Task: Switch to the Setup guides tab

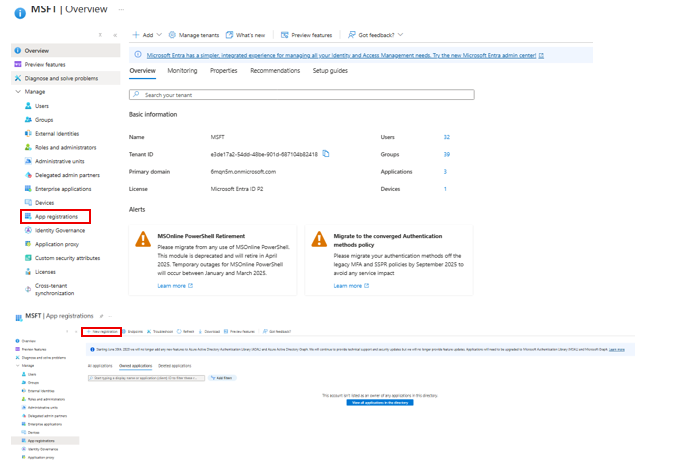Action: pyautogui.click(x=330, y=71)
